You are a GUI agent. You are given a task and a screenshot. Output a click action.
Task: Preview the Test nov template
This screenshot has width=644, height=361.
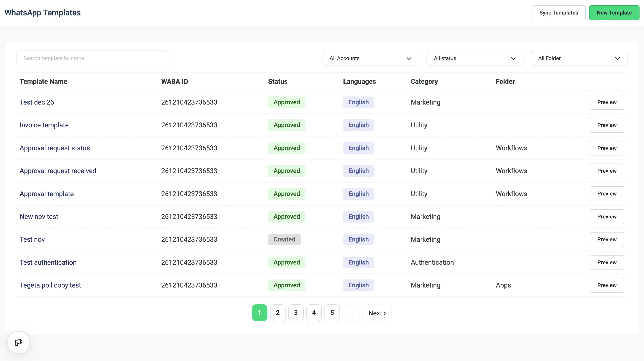[607, 239]
